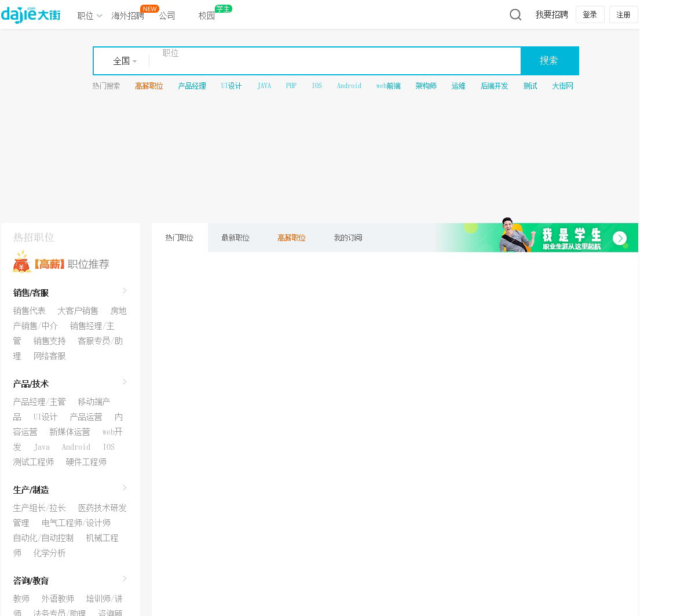695x616 pixels.
Task: Click hot search link 测试
Action: pos(530,86)
